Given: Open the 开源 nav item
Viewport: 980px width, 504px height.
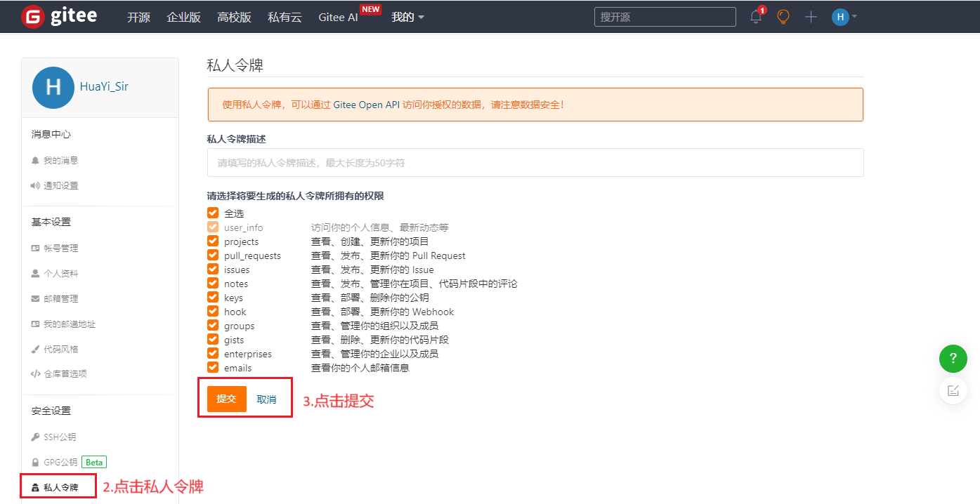Looking at the screenshot, I should (x=138, y=17).
